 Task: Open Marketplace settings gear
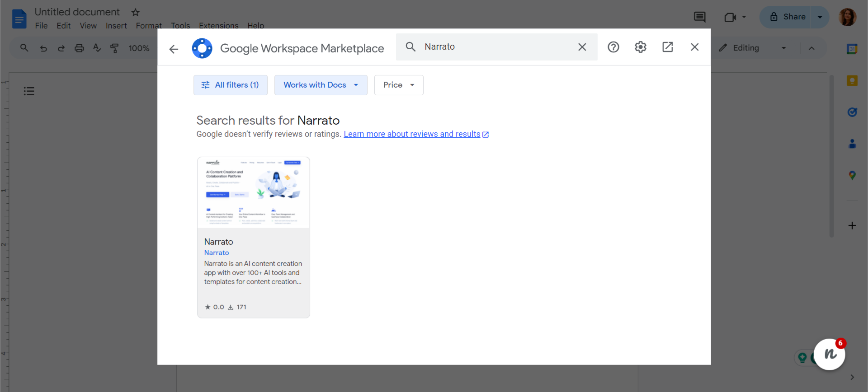(x=641, y=47)
